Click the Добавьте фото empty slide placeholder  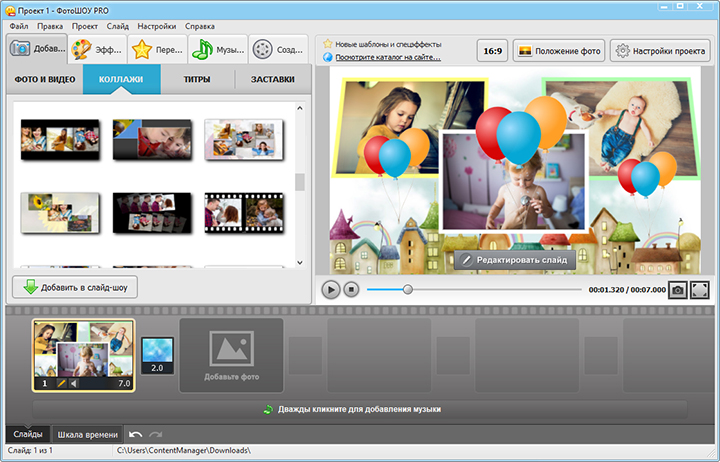pos(231,355)
